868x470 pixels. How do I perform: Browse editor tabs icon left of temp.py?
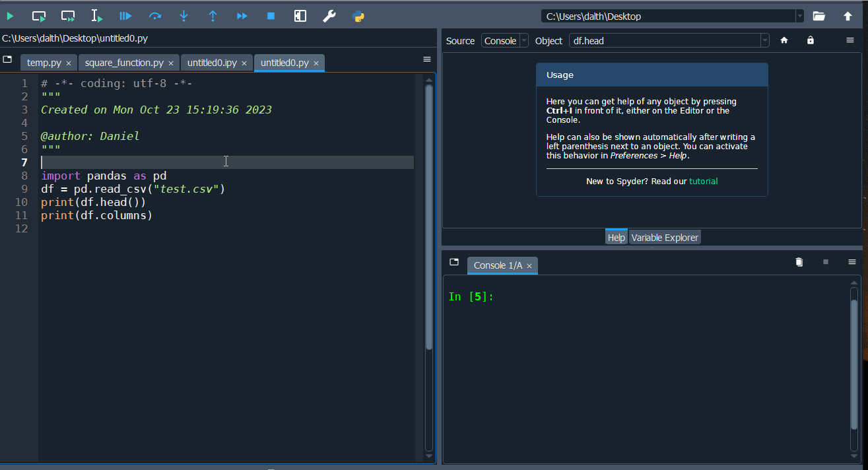[x=7, y=59]
